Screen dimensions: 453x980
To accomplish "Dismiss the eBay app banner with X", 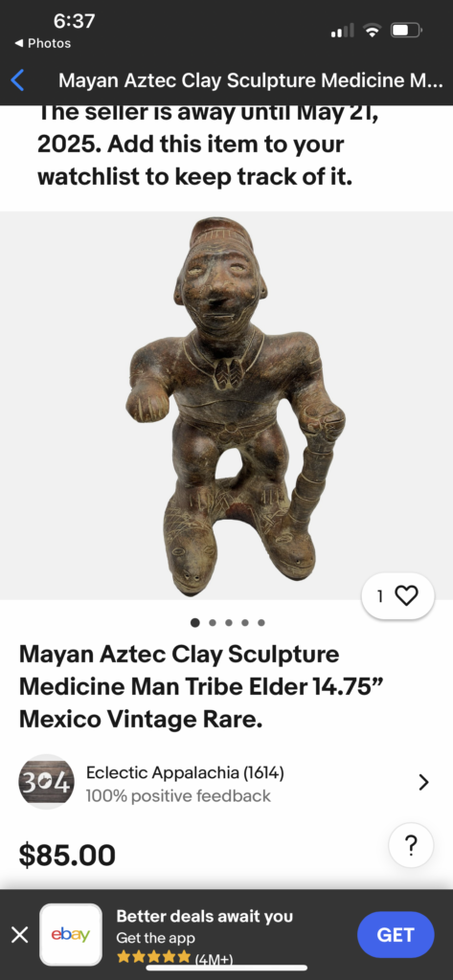I will point(20,935).
